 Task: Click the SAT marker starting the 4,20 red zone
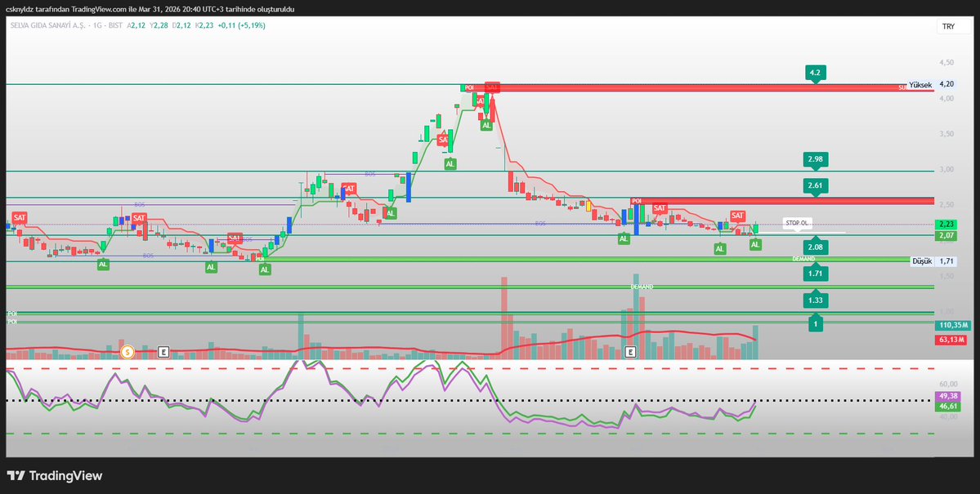[492, 87]
